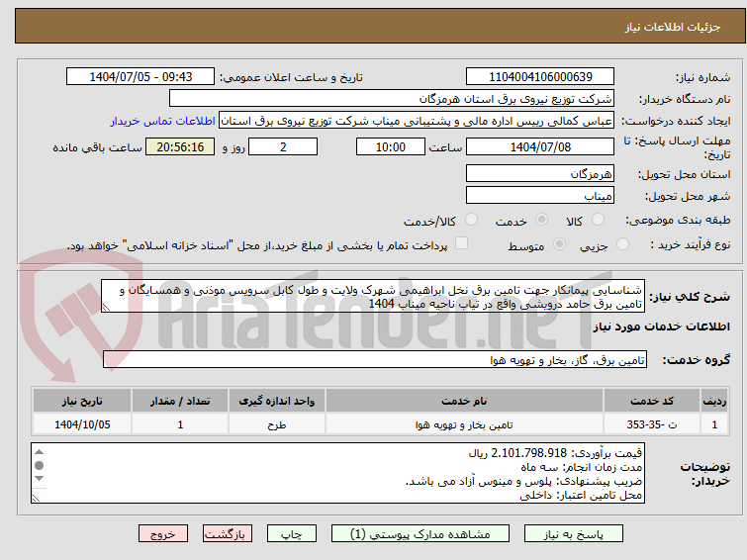
Task: Click resize handle of buyer notes textarea
Action: coord(36,498)
